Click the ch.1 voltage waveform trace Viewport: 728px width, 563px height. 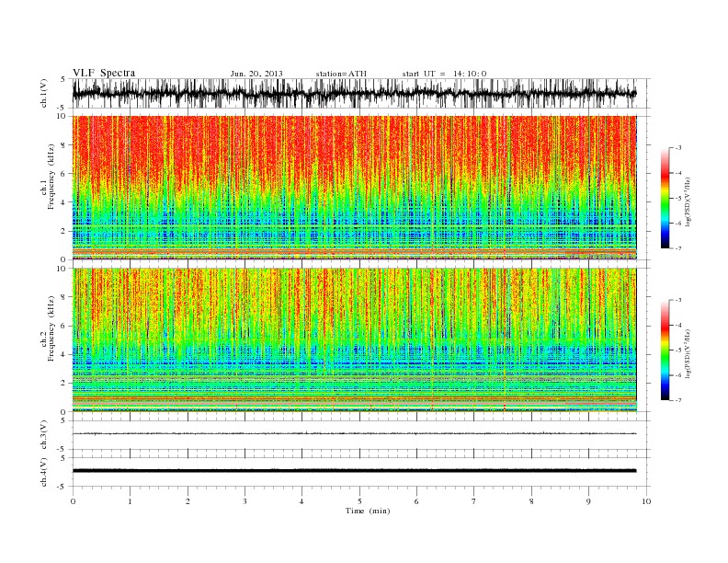[354, 93]
